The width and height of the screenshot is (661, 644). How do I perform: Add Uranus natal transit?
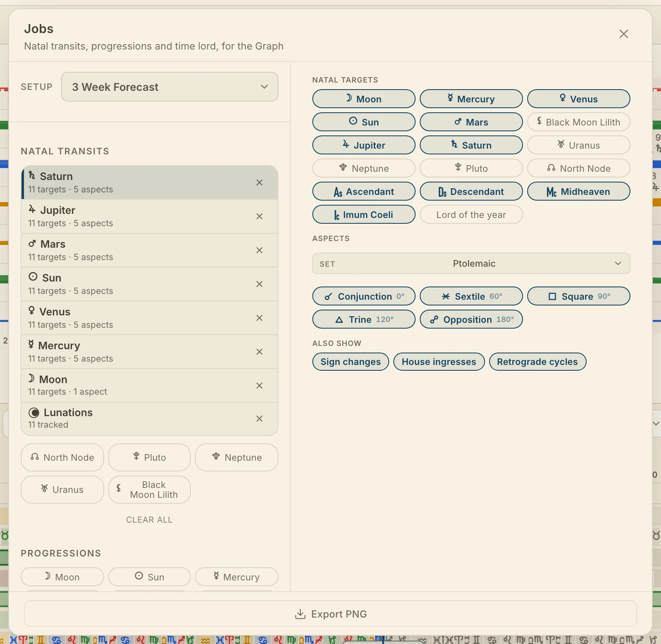(x=62, y=490)
